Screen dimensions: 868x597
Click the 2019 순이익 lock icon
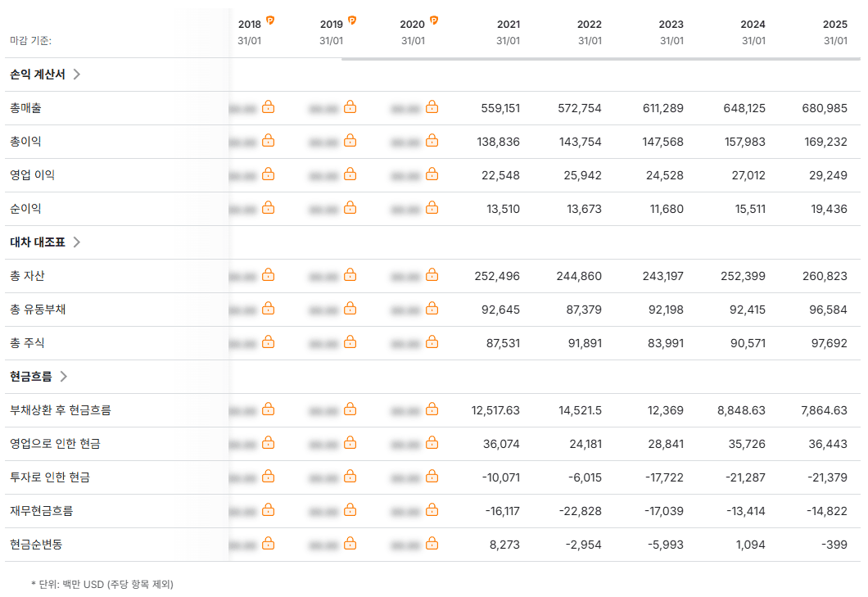click(x=350, y=208)
